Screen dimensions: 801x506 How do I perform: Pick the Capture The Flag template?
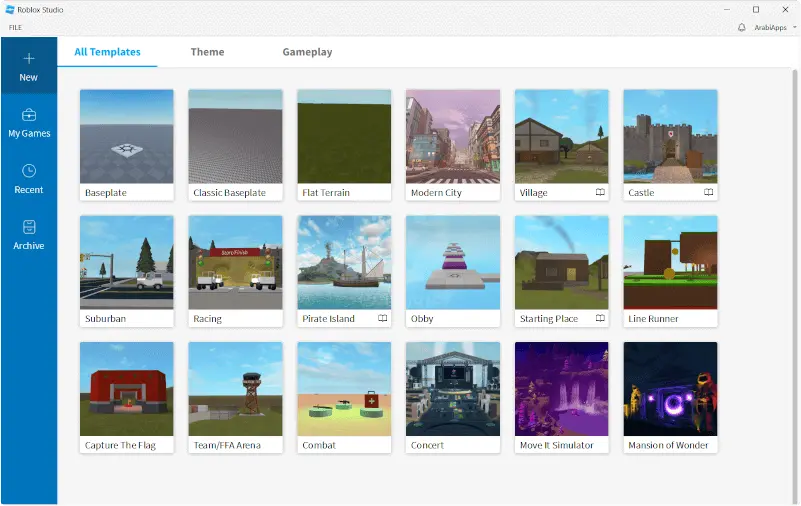point(126,389)
